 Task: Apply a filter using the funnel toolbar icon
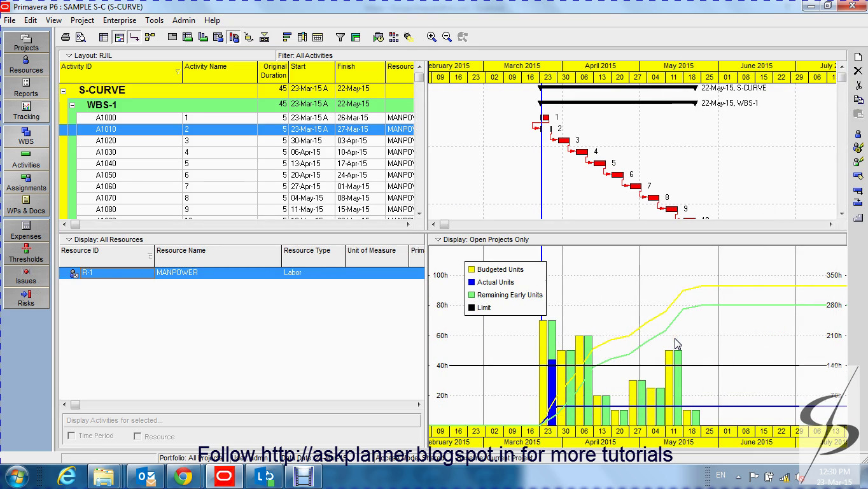pyautogui.click(x=339, y=37)
